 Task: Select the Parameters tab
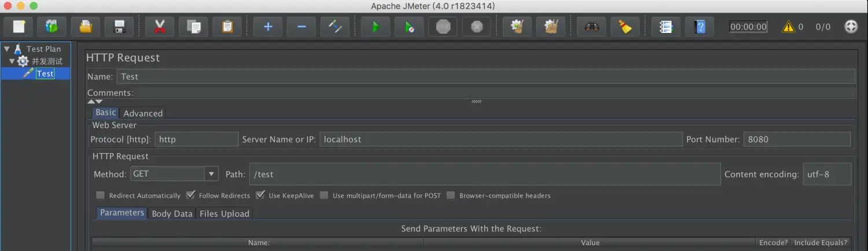tap(122, 213)
